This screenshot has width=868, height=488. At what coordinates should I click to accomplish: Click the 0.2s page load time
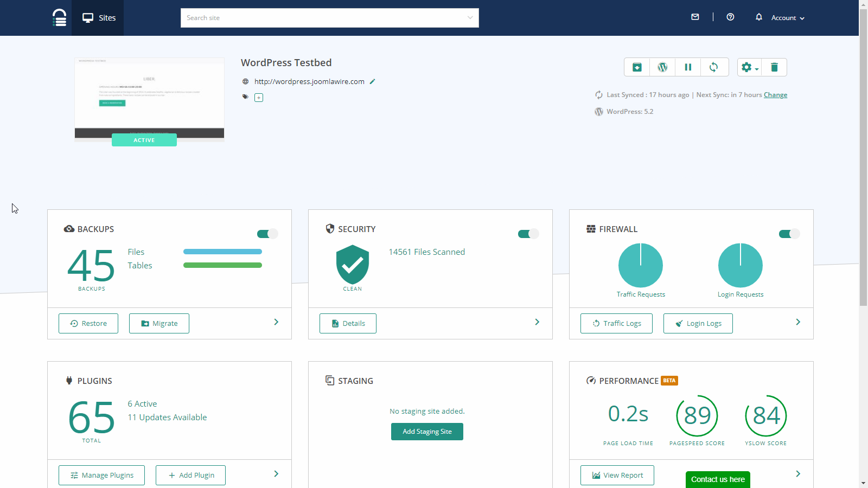[x=628, y=414]
